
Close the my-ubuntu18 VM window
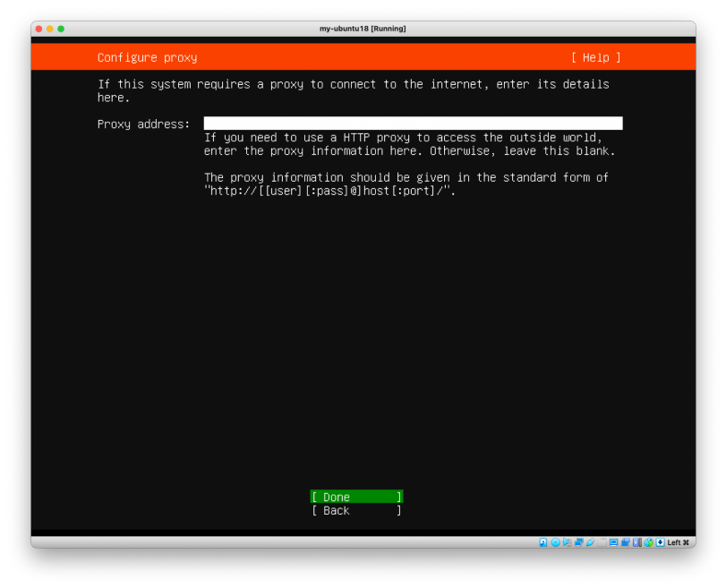[38, 29]
